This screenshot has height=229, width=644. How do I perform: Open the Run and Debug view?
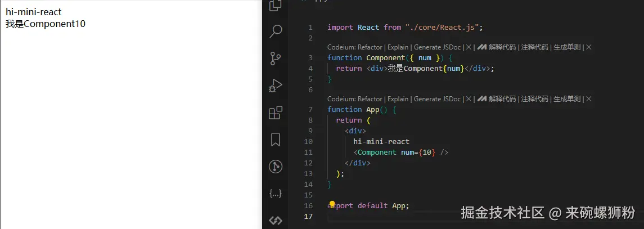click(276, 86)
